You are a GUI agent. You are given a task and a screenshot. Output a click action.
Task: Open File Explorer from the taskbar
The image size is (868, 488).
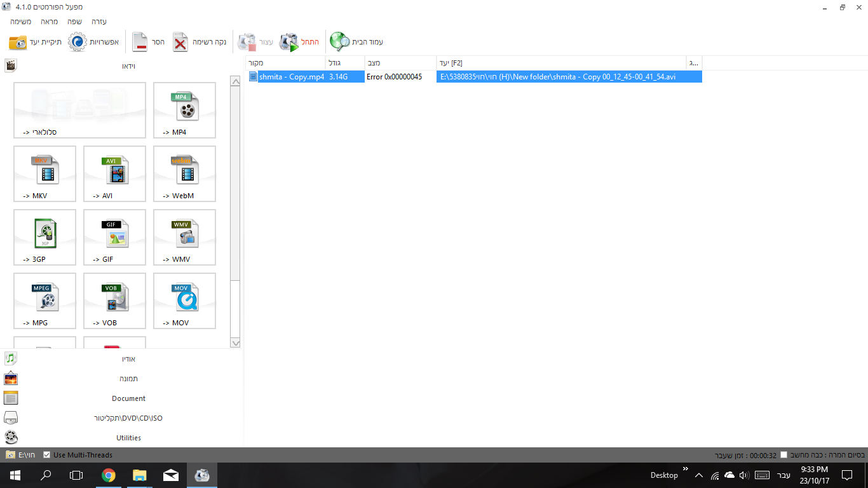coord(139,475)
